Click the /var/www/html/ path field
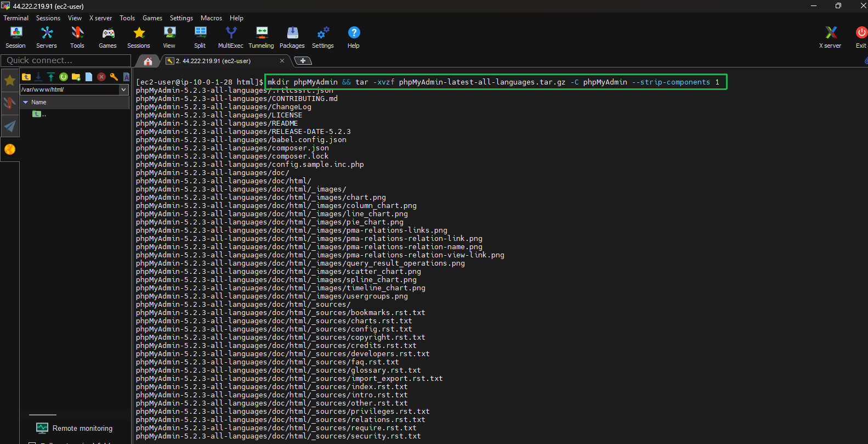Image resolution: width=868 pixels, height=444 pixels. click(70, 89)
